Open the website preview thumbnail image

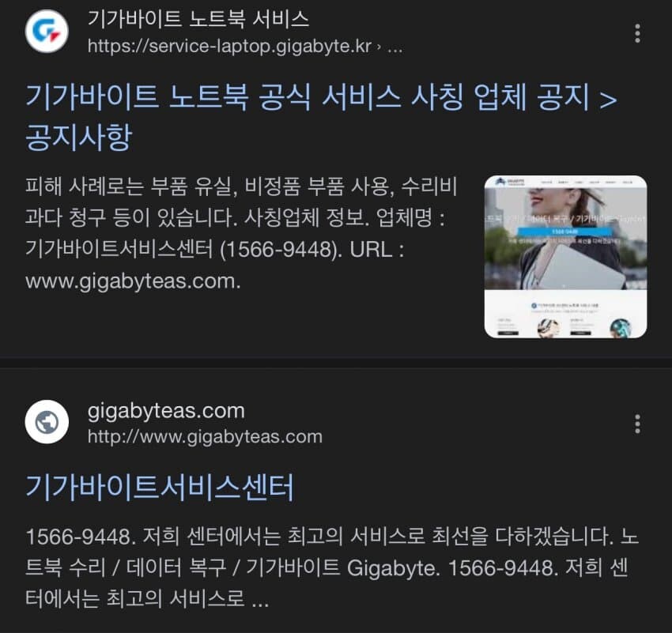click(x=565, y=257)
